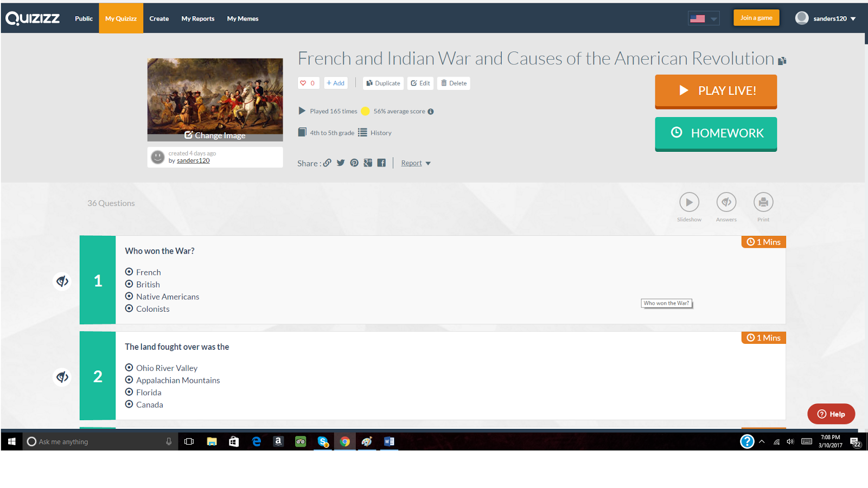
Task: Click the Join a game button
Action: (x=756, y=18)
